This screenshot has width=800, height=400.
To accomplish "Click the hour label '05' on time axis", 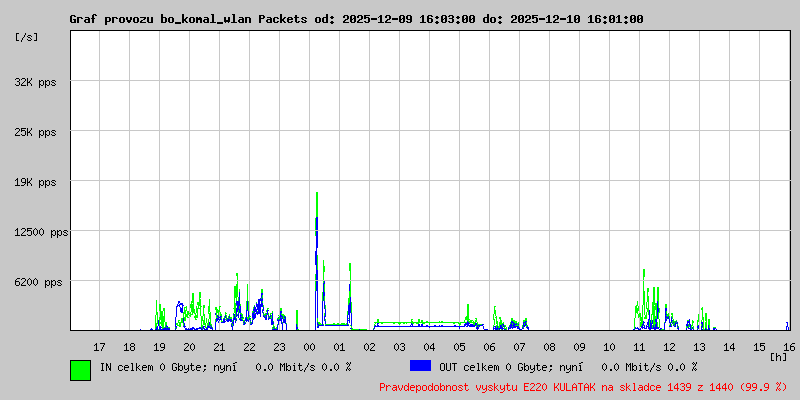I will (459, 347).
